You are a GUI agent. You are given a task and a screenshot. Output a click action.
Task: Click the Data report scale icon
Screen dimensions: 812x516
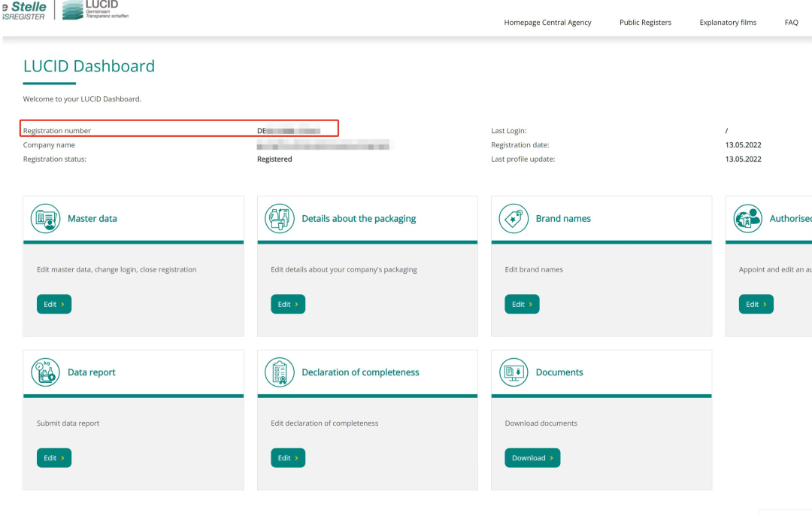46,372
